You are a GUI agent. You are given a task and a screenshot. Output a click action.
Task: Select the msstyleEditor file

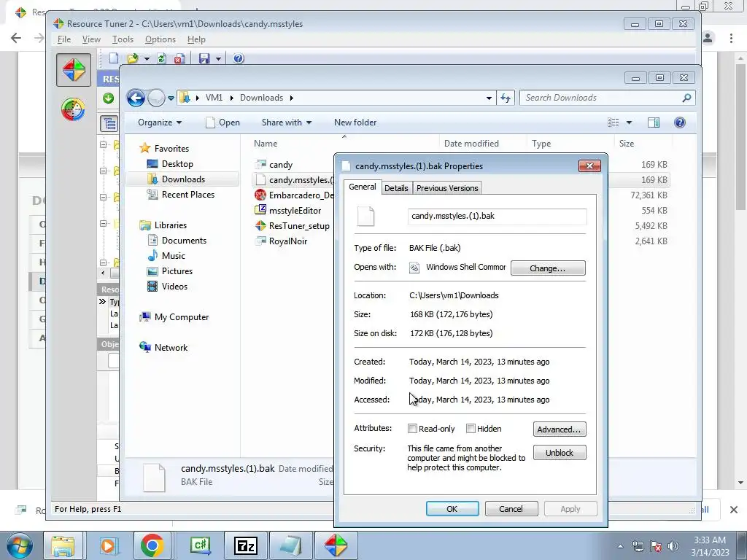point(295,211)
